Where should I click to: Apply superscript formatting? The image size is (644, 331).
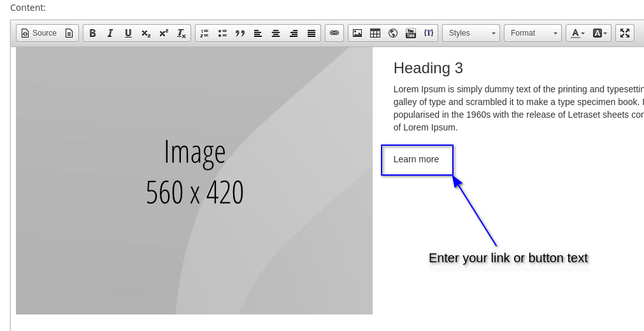(164, 33)
